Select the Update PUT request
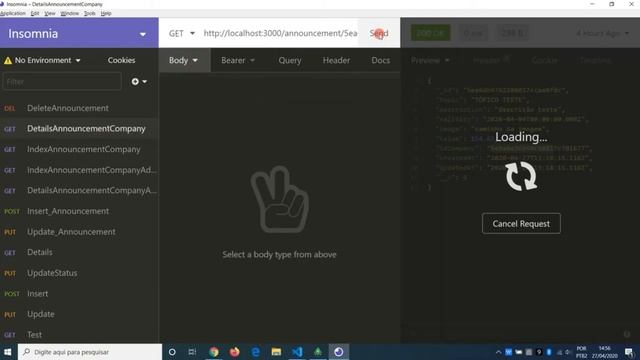Screen dimensions: 640x360 pos(79,314)
